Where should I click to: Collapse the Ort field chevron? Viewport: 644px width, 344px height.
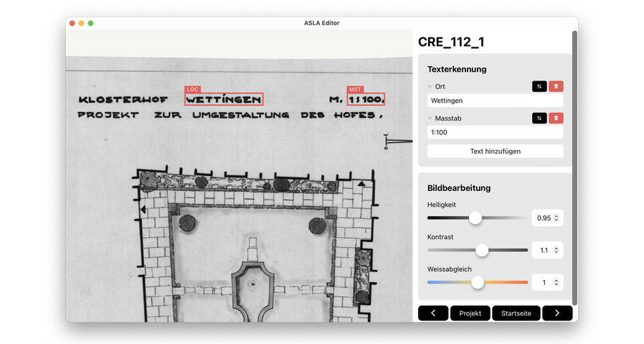tap(430, 86)
